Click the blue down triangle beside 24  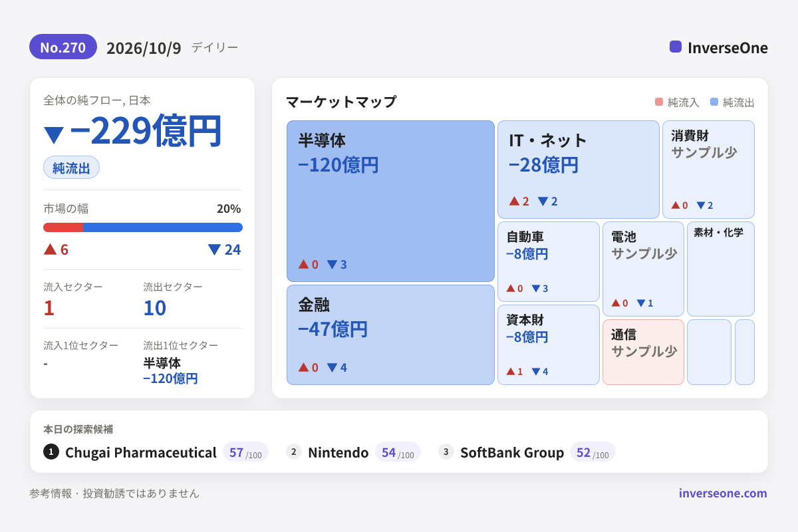click(x=214, y=249)
